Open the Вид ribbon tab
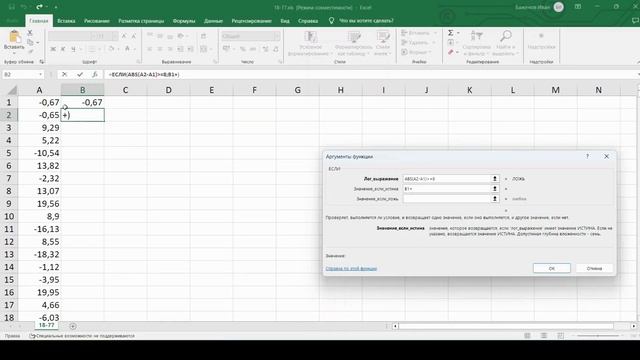The height and width of the screenshot is (360, 640). pyautogui.click(x=285, y=21)
